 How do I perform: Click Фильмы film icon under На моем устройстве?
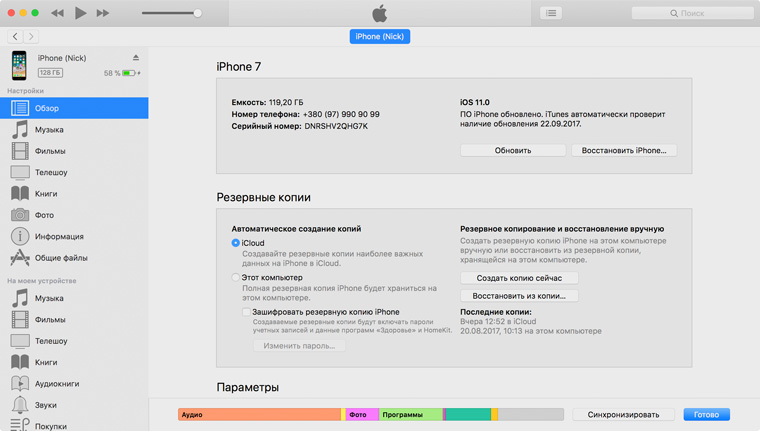[20, 319]
